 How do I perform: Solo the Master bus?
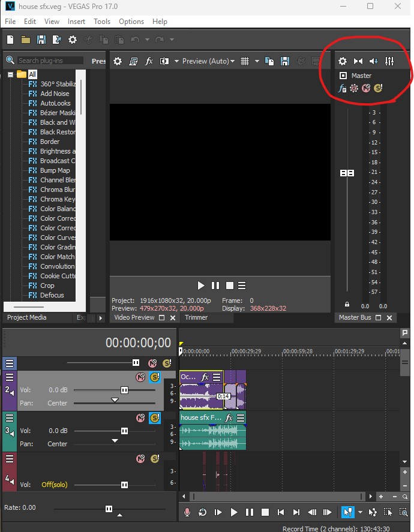[378, 89]
